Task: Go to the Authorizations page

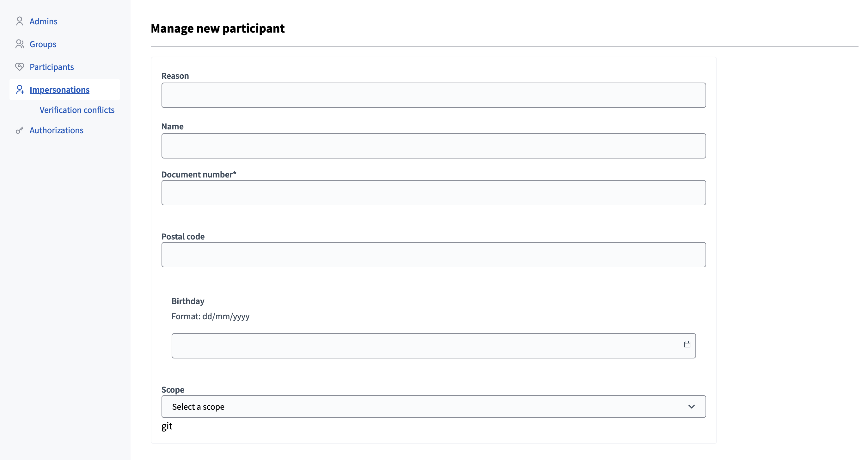Action: pos(56,130)
